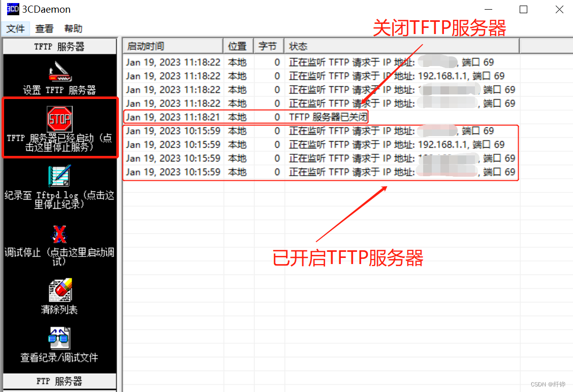Click the Jan 19, 2023 11:18:21 timestamp cell
This screenshot has width=573, height=392.
(x=173, y=117)
